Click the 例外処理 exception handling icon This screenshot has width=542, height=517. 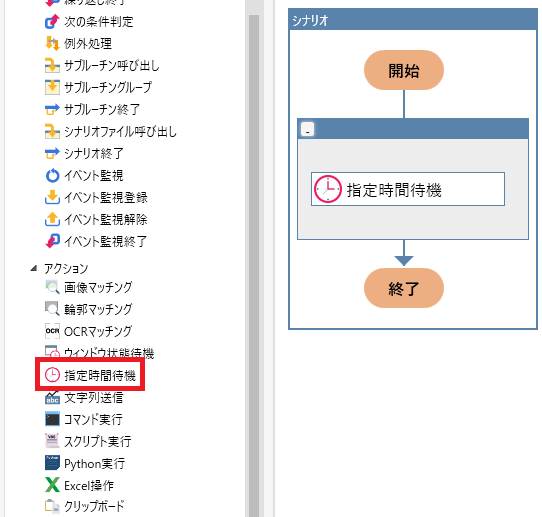pos(52,44)
